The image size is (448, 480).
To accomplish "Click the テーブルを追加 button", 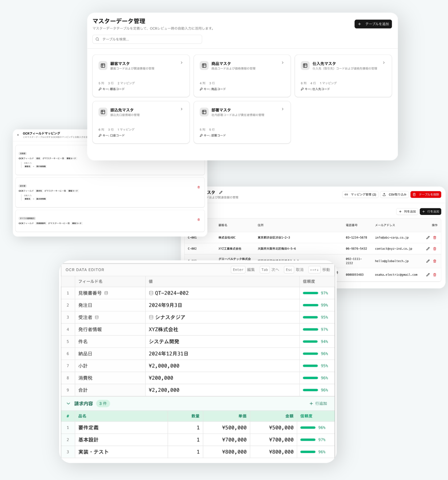I will coord(373,24).
